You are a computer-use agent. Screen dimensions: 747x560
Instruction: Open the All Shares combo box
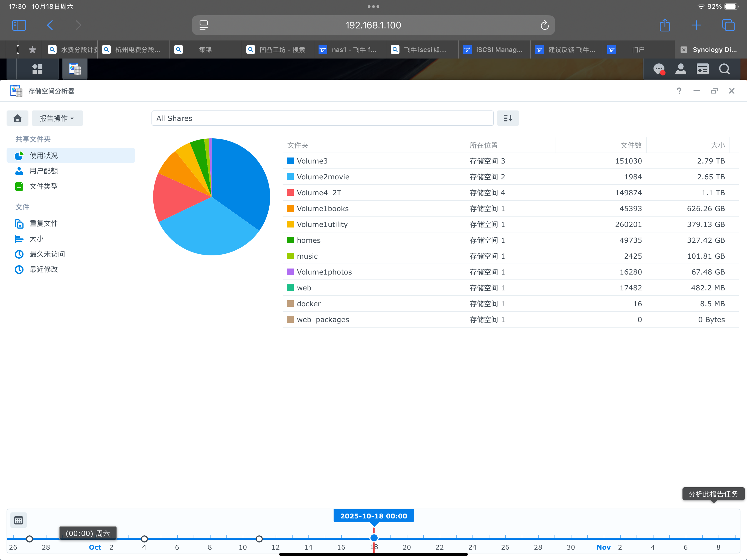(x=322, y=118)
